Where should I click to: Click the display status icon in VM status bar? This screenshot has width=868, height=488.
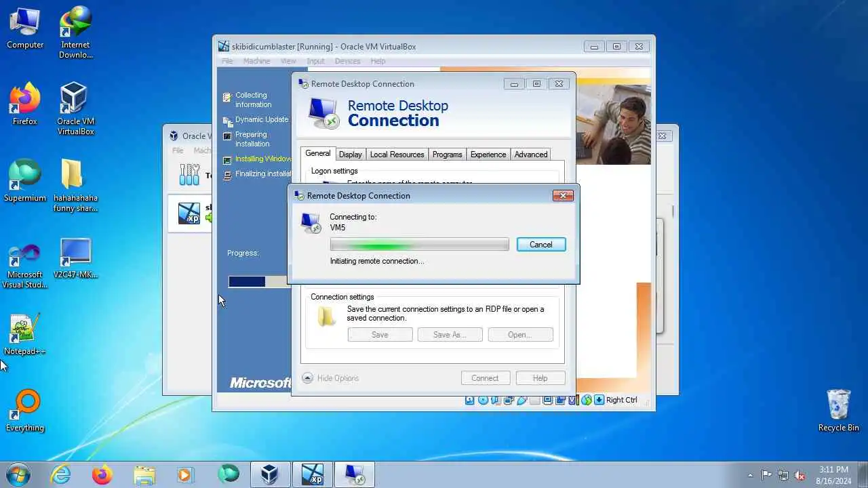[548, 400]
